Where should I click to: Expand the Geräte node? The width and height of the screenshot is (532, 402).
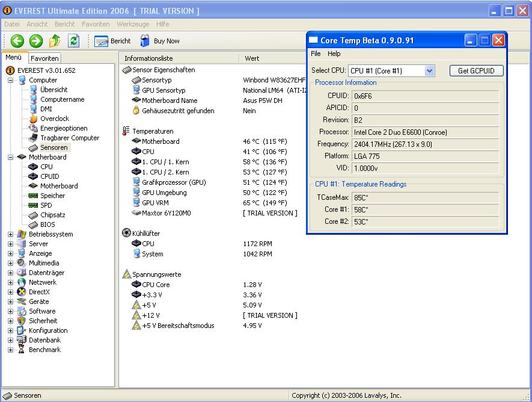pos(10,301)
